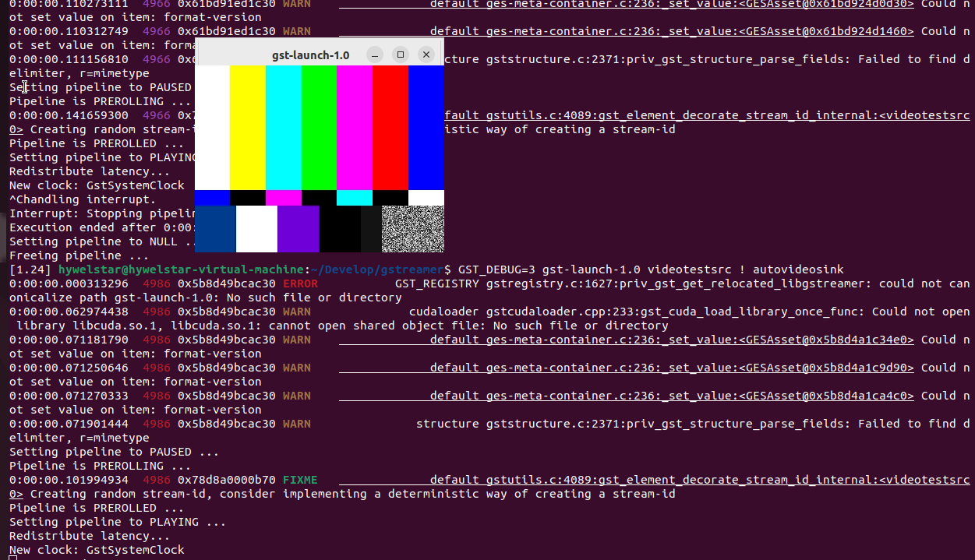The image size is (975, 560).
Task: Click timestamp 0:00:00.101994934
Action: coord(69,480)
